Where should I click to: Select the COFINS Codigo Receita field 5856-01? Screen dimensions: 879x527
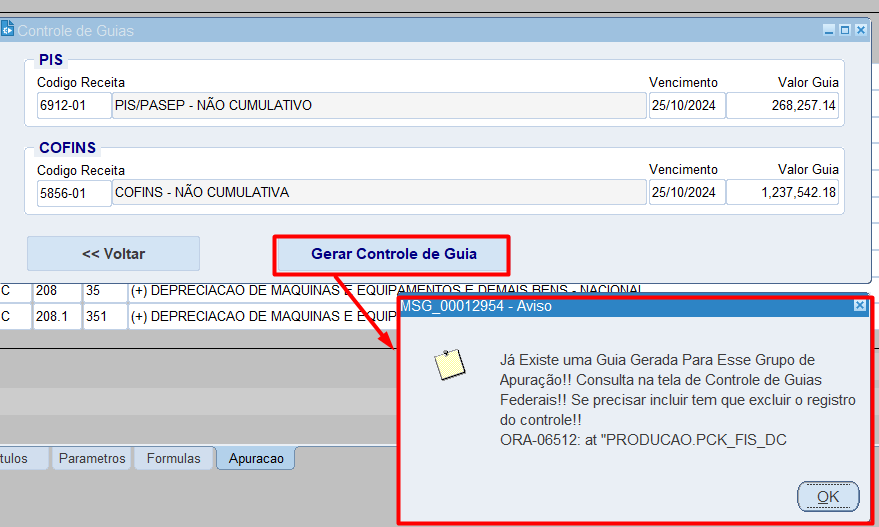coord(73,193)
